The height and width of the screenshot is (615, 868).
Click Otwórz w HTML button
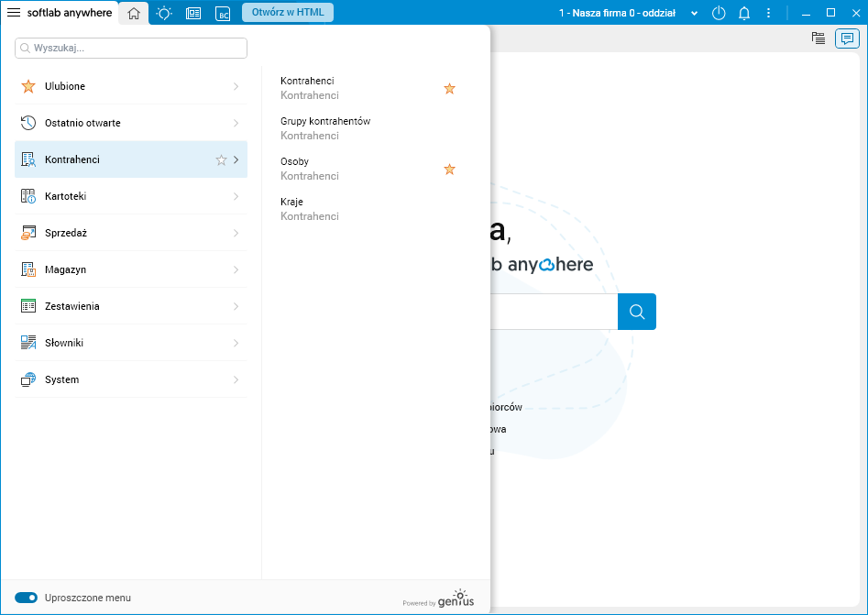click(288, 12)
